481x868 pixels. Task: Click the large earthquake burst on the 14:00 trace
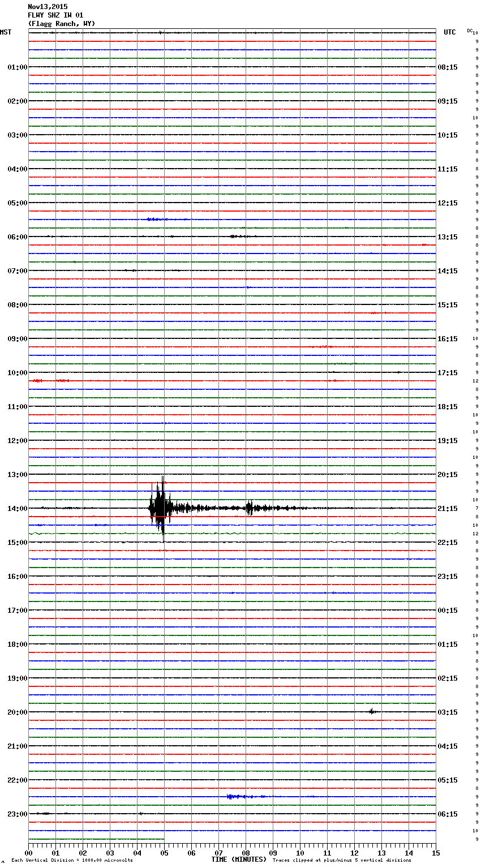tap(160, 508)
